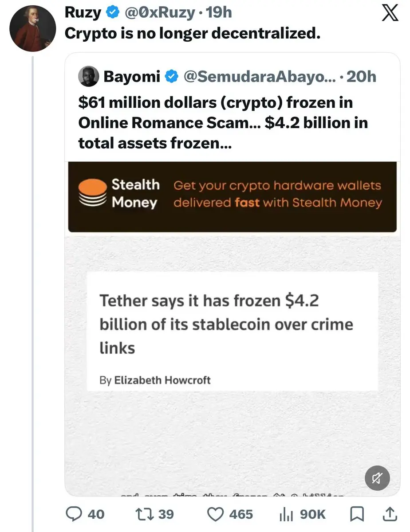Like the post with heart icon
This screenshot has height=532, width=410.
216,514
